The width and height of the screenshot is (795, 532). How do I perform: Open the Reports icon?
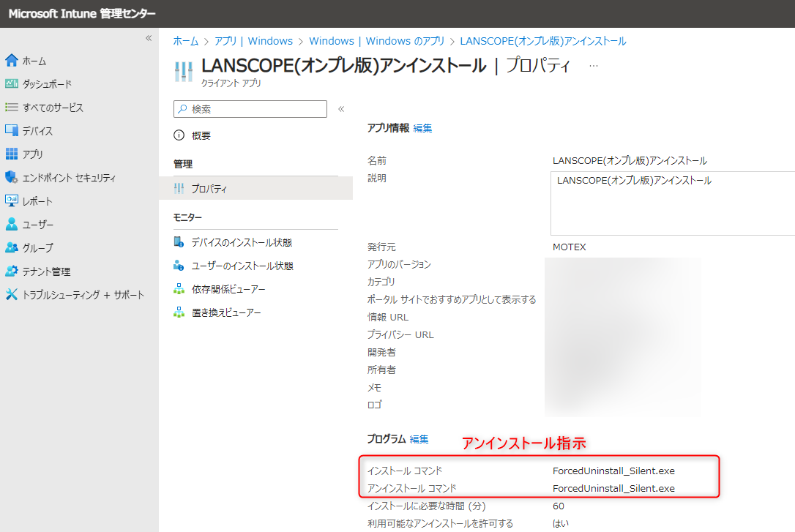pyautogui.click(x=11, y=201)
